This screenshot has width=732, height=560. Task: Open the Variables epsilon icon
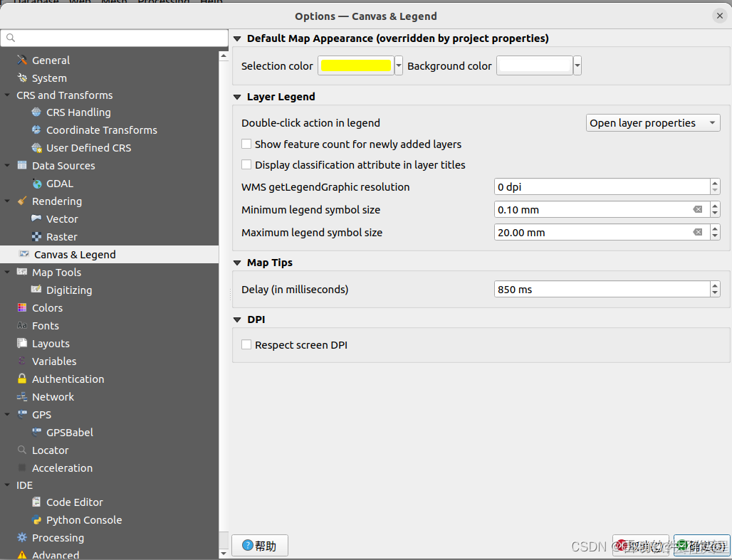coord(22,361)
